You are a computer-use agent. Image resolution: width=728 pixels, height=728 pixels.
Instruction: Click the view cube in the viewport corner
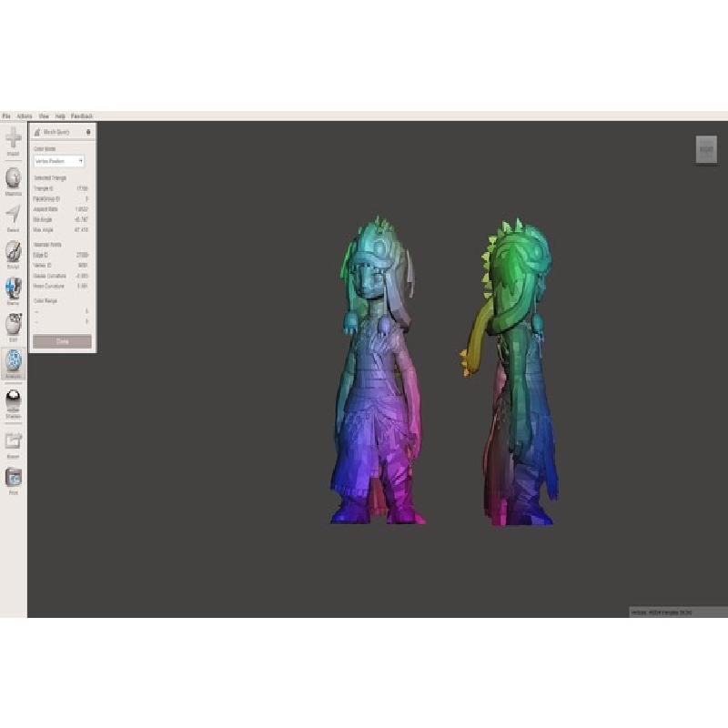click(706, 149)
